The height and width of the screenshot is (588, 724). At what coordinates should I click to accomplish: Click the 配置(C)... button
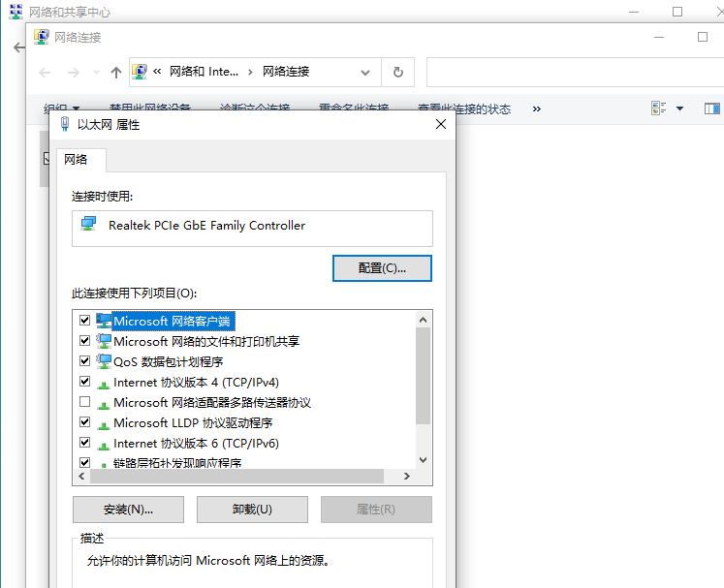coord(382,268)
